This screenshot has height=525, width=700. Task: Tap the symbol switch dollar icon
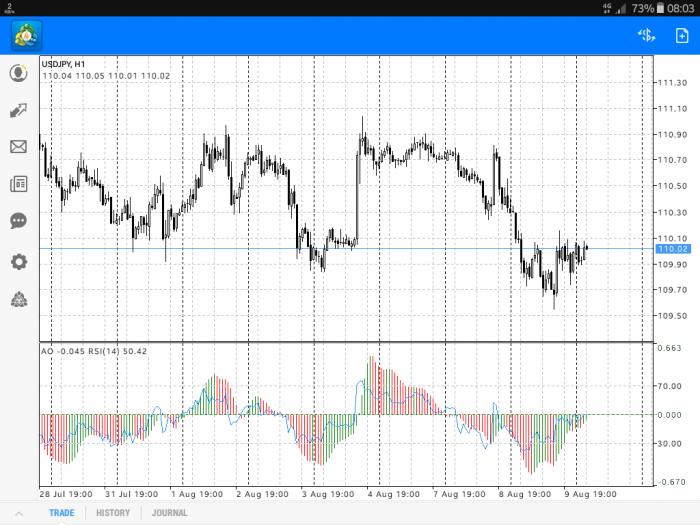pyautogui.click(x=647, y=36)
